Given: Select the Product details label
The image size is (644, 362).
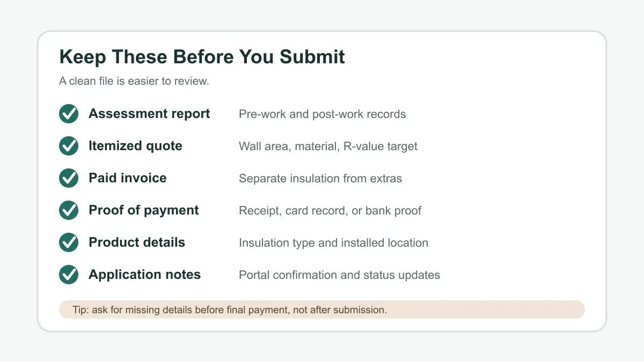Looking at the screenshot, I should tap(137, 242).
